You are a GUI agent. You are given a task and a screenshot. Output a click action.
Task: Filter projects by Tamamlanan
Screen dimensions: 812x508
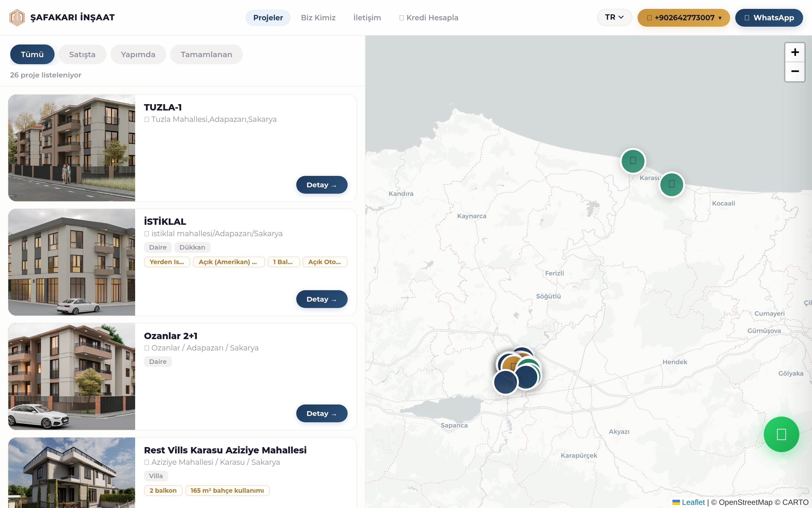tap(206, 54)
